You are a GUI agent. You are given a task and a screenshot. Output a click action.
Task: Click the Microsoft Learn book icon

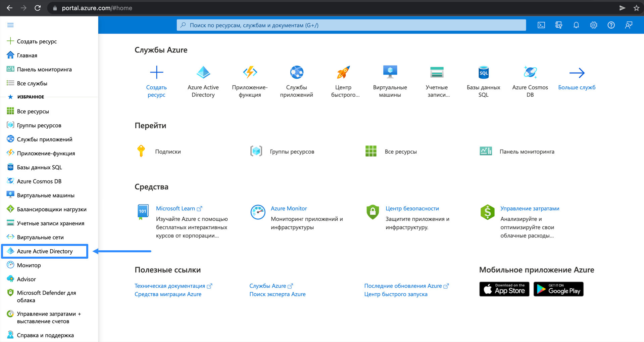(x=143, y=212)
